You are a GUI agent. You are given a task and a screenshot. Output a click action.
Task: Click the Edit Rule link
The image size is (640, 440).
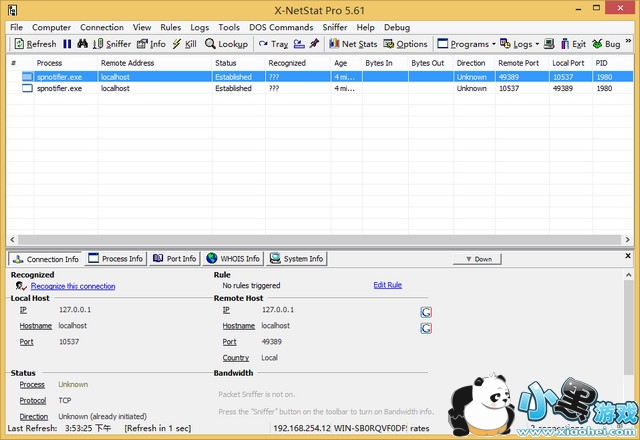[x=387, y=285]
